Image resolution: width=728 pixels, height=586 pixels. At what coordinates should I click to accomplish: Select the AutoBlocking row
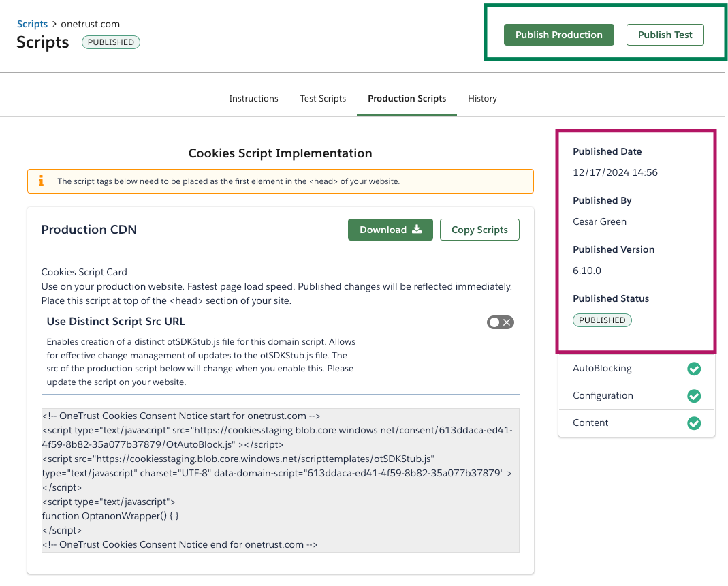[x=613, y=369]
